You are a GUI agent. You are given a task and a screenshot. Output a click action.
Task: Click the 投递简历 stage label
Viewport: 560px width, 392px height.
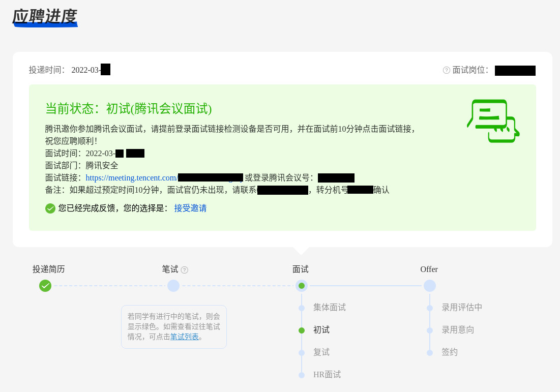click(49, 269)
